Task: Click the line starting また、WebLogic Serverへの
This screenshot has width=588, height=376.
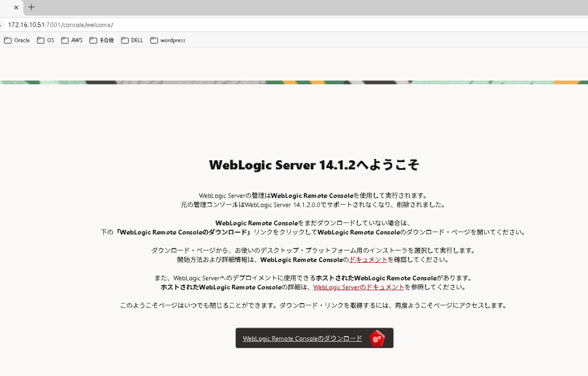Action: [x=314, y=278]
